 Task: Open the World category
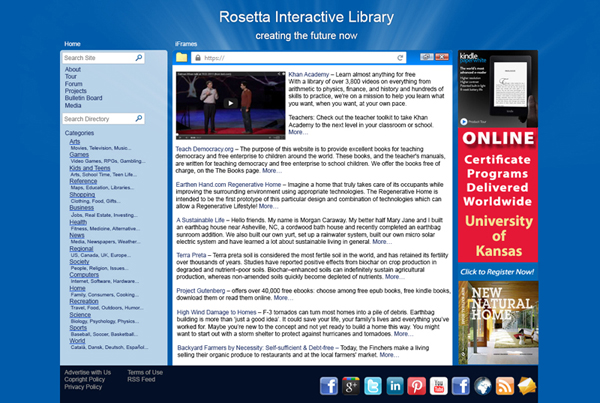coord(77,341)
